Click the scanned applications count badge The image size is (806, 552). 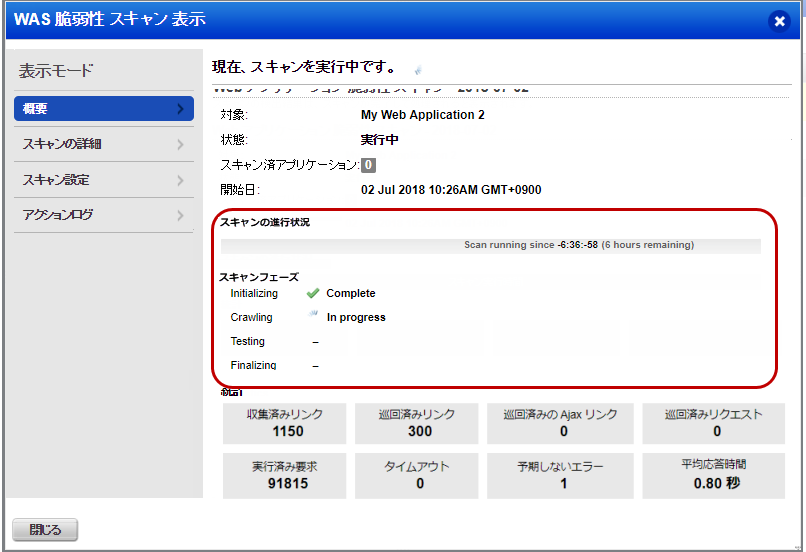tap(368, 165)
